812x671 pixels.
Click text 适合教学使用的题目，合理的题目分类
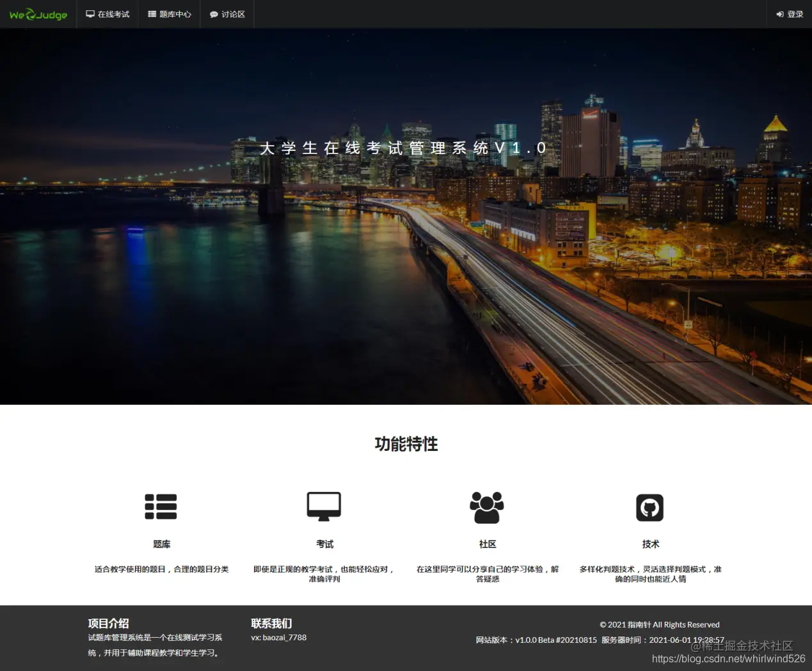click(x=161, y=569)
